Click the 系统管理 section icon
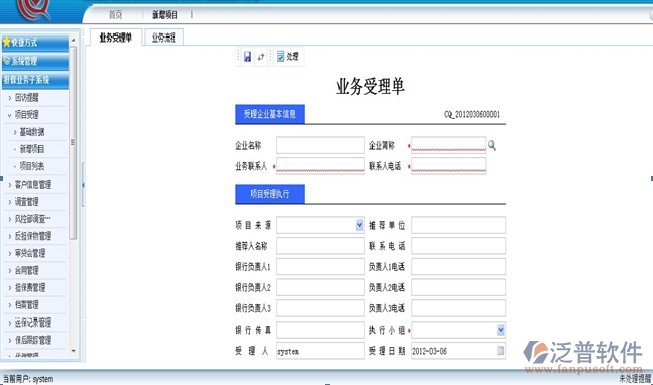This screenshot has height=385, width=653. coord(6,61)
